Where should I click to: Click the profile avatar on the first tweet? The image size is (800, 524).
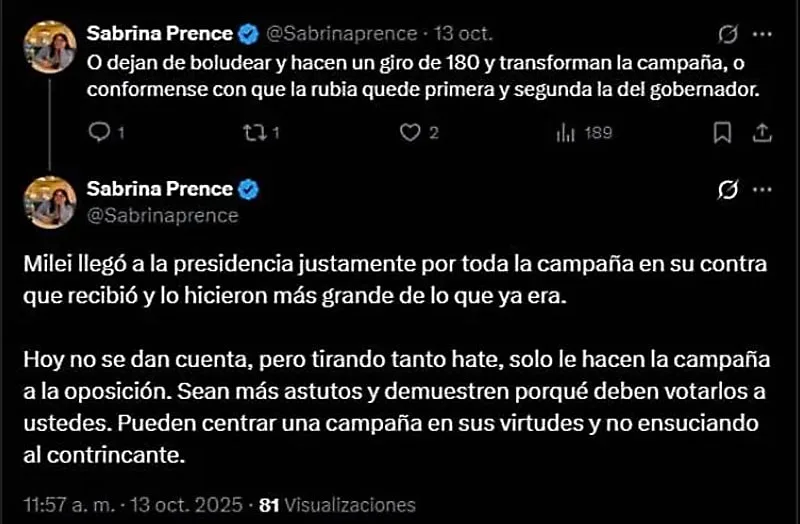[x=51, y=46]
